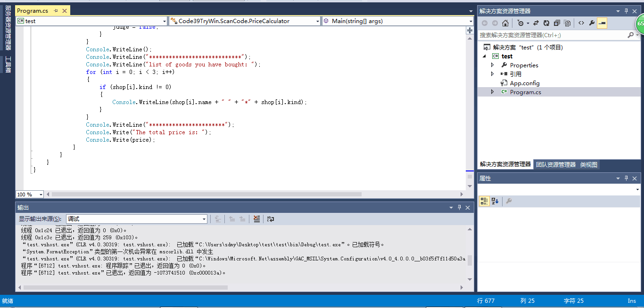Open active files list arrow above editor
The image size is (644, 308).
[x=471, y=11]
